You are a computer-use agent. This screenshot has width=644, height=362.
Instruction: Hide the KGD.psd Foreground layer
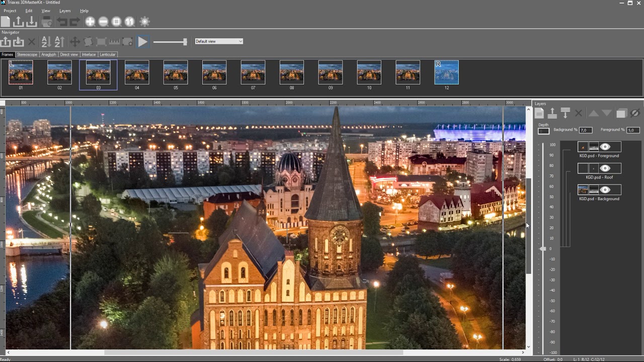(605, 147)
